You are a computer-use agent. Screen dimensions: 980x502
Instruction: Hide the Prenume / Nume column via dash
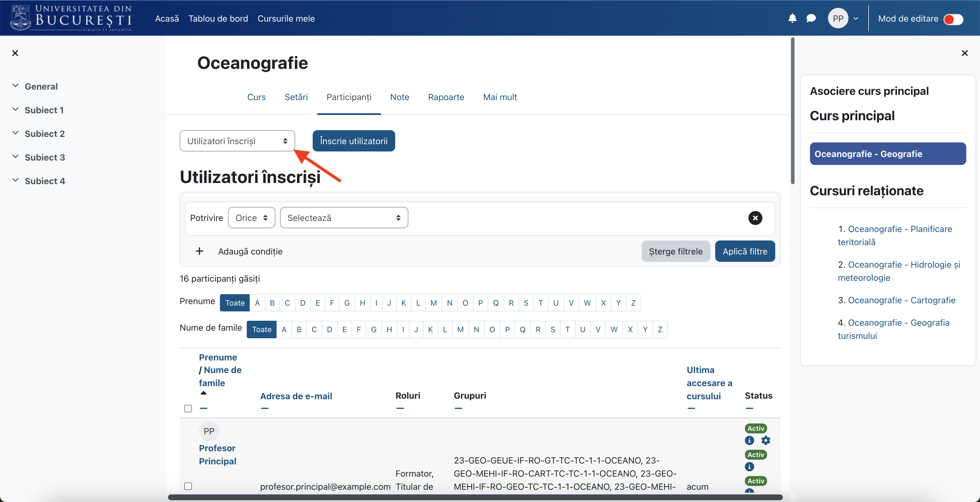coord(204,408)
